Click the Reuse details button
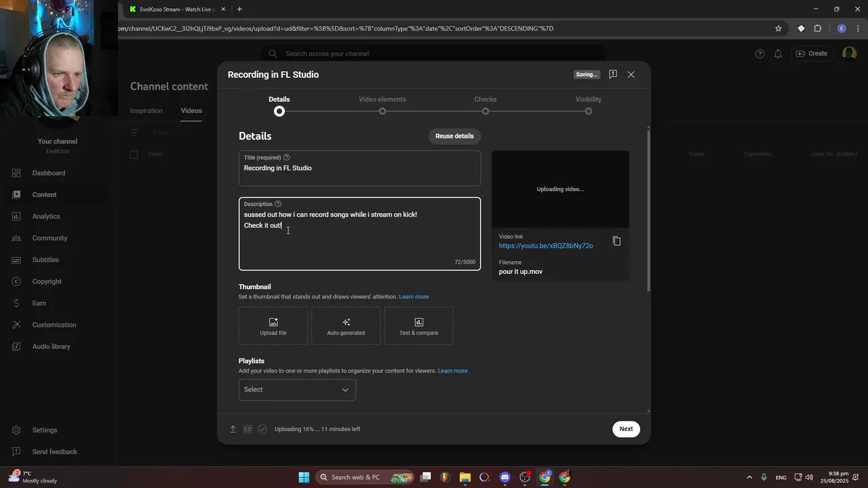This screenshot has width=868, height=488. pos(454,136)
